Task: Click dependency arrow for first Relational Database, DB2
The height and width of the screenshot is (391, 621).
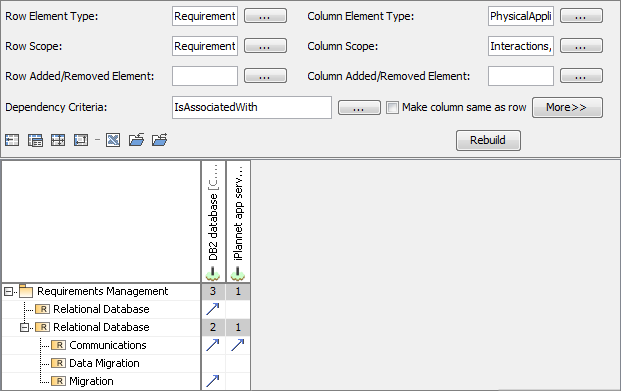Action: 213,309
